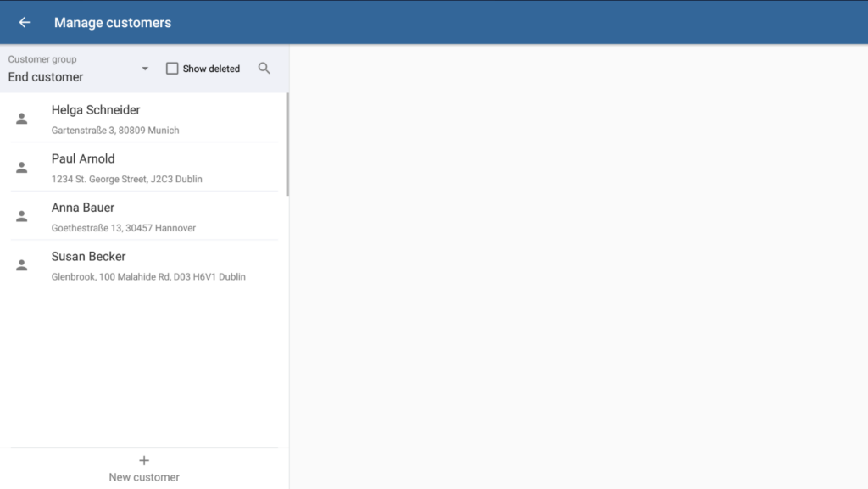Viewport: 868px width, 489px height.
Task: Click the customer list vertical scrollbar
Action: pyautogui.click(x=287, y=144)
